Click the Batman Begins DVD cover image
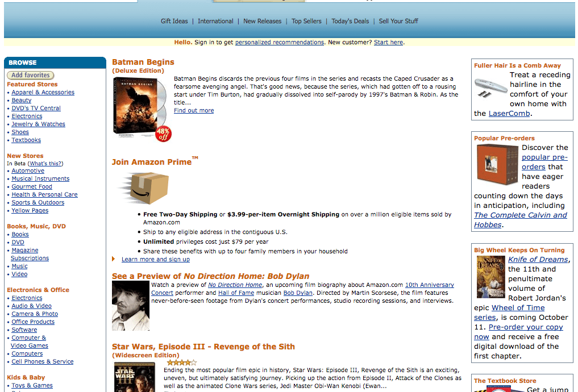The width and height of the screenshot is (578, 392). click(139, 107)
